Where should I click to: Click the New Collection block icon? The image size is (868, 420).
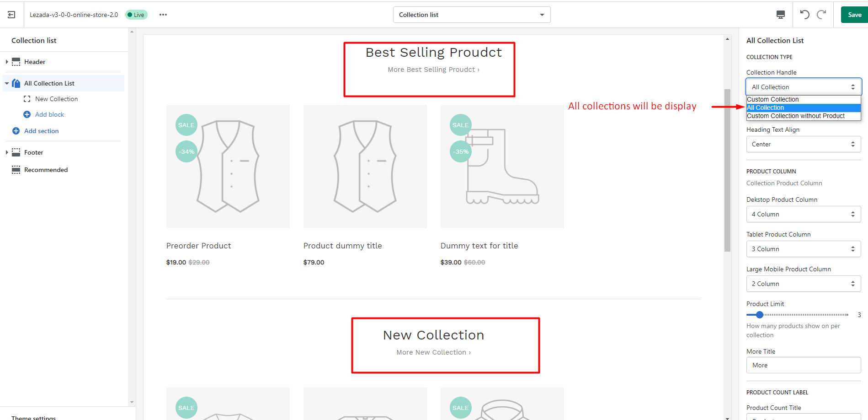coord(27,98)
